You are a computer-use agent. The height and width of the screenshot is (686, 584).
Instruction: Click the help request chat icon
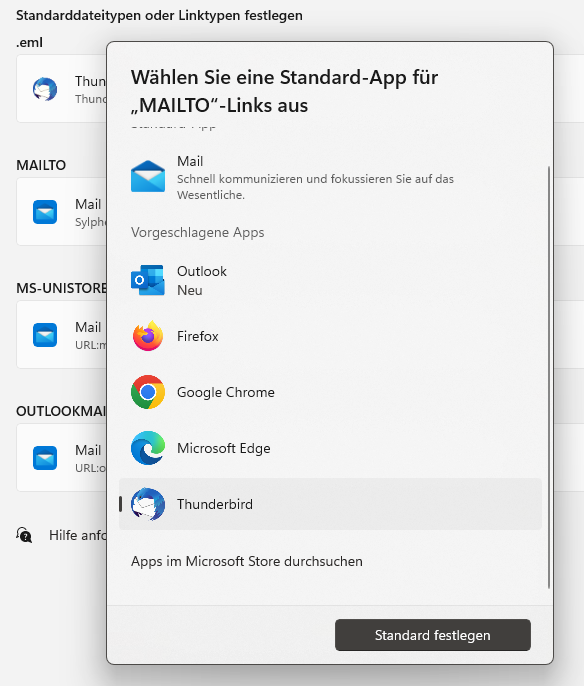pos(24,535)
